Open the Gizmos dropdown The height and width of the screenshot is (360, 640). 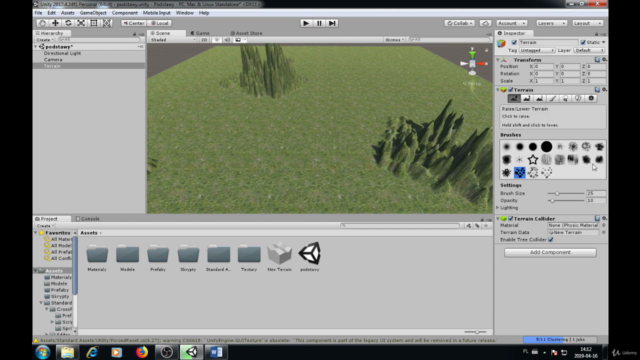(x=394, y=40)
